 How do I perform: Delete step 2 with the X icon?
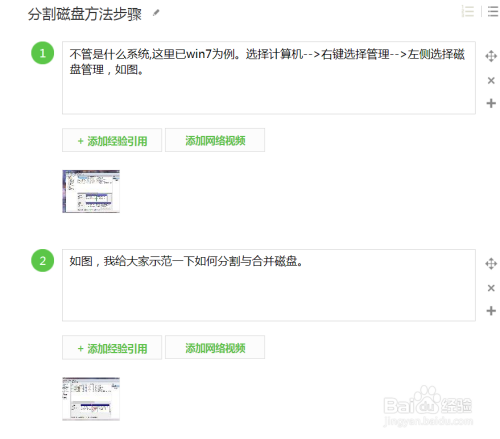pyautogui.click(x=491, y=288)
